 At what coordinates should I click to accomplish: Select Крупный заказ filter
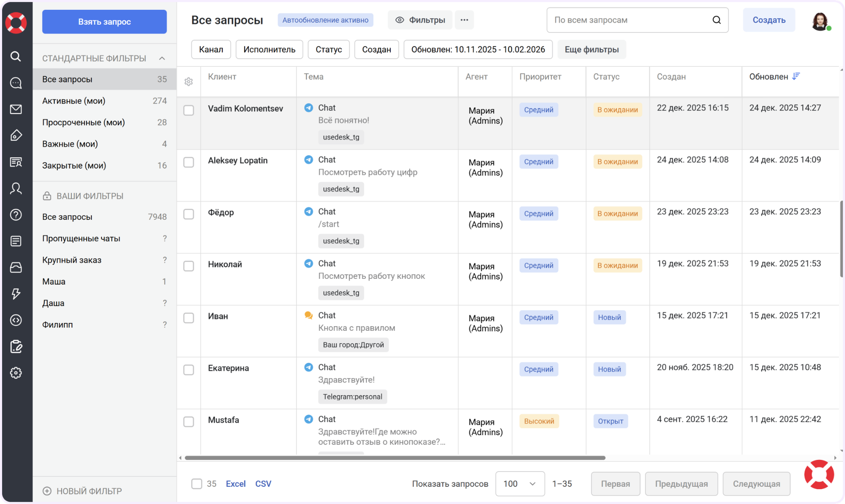click(x=104, y=260)
